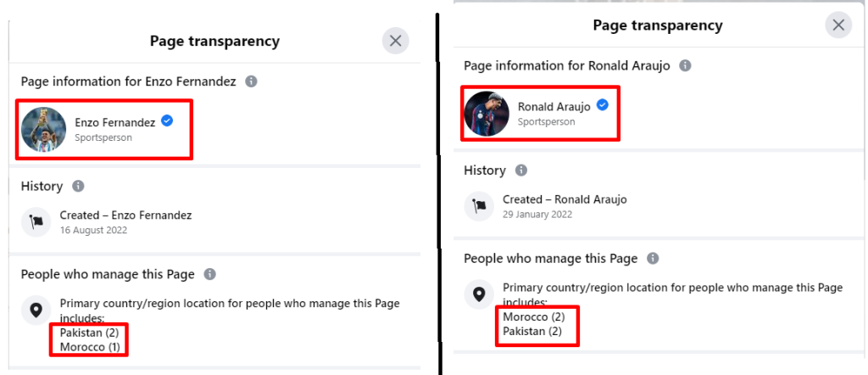Viewport: 868px width, 375px height.
Task: Close the Ronald Araujo page transparency dialog
Action: point(838,25)
